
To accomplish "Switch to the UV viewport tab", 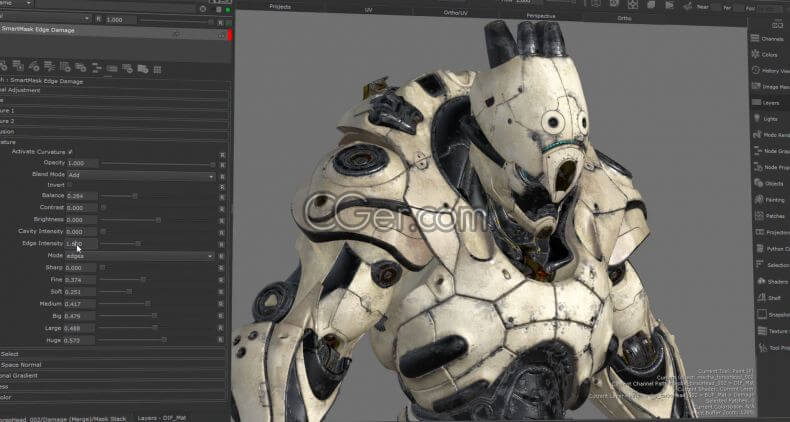I will [x=368, y=10].
